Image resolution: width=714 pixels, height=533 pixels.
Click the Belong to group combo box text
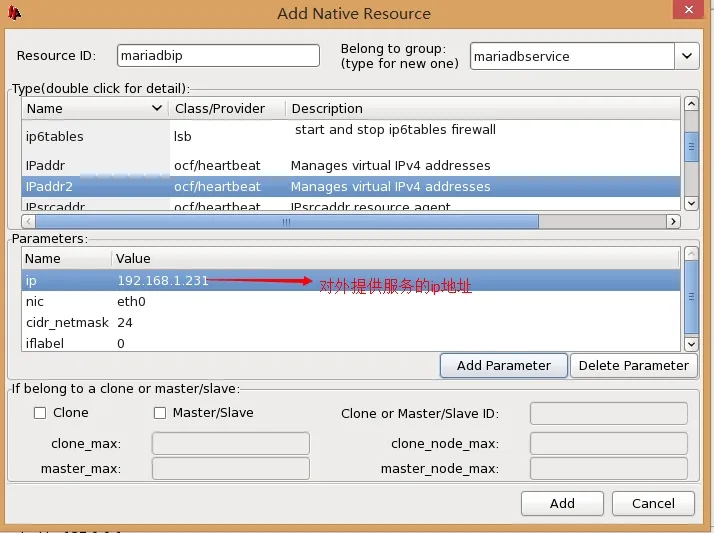(572, 56)
